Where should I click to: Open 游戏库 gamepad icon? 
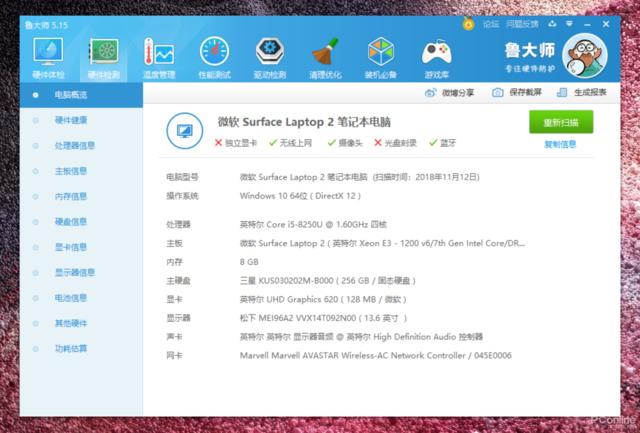437,56
